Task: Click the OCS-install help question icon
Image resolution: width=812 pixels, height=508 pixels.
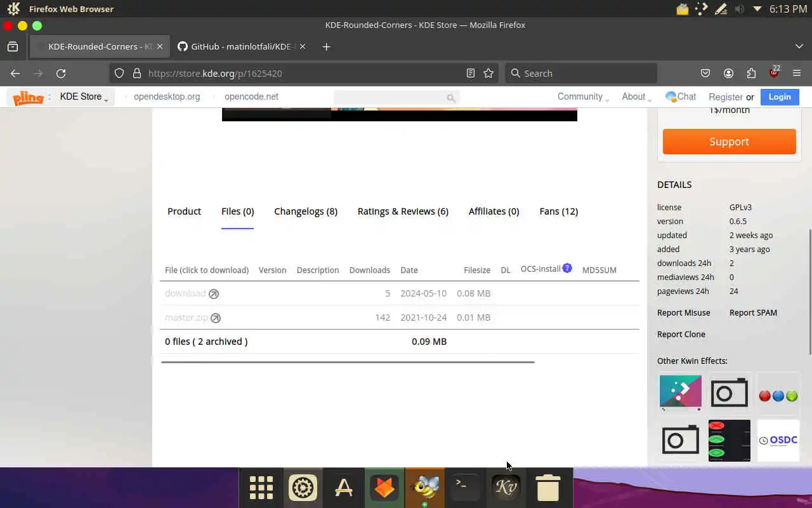Action: 567,268
